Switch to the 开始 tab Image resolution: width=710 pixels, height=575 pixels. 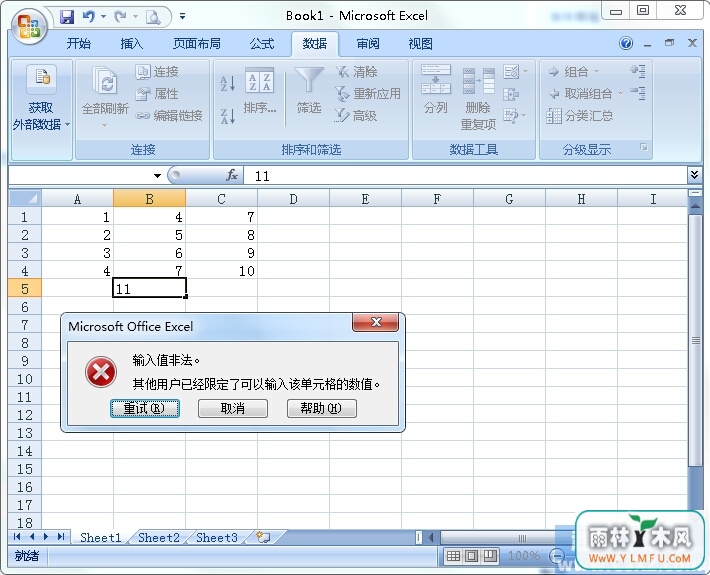click(78, 44)
